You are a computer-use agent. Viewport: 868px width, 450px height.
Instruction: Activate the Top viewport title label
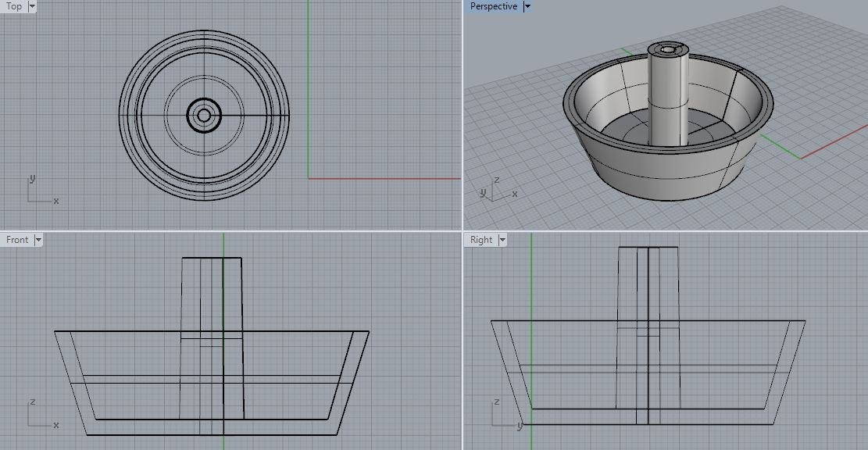click(x=14, y=6)
